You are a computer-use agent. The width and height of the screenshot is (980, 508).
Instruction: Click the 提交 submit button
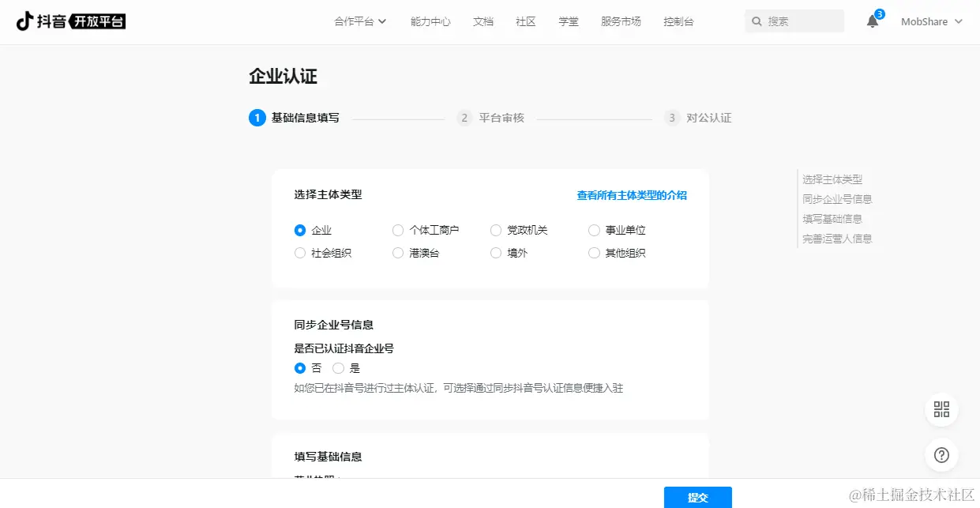pos(697,498)
